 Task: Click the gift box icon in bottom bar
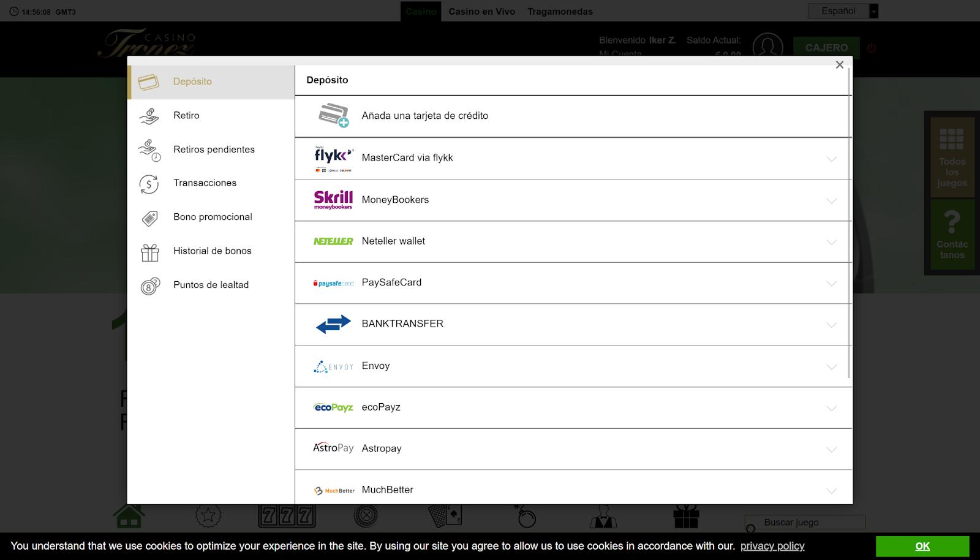(686, 516)
